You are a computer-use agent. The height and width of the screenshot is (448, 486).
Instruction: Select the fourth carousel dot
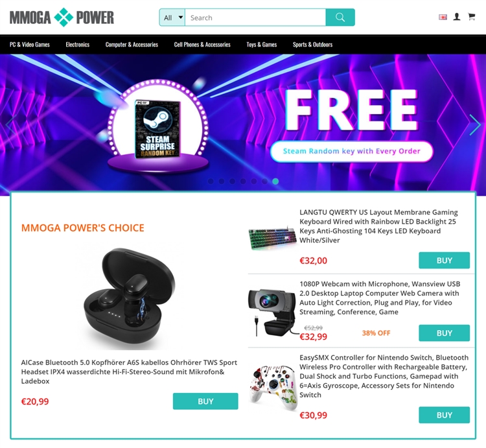point(243,182)
